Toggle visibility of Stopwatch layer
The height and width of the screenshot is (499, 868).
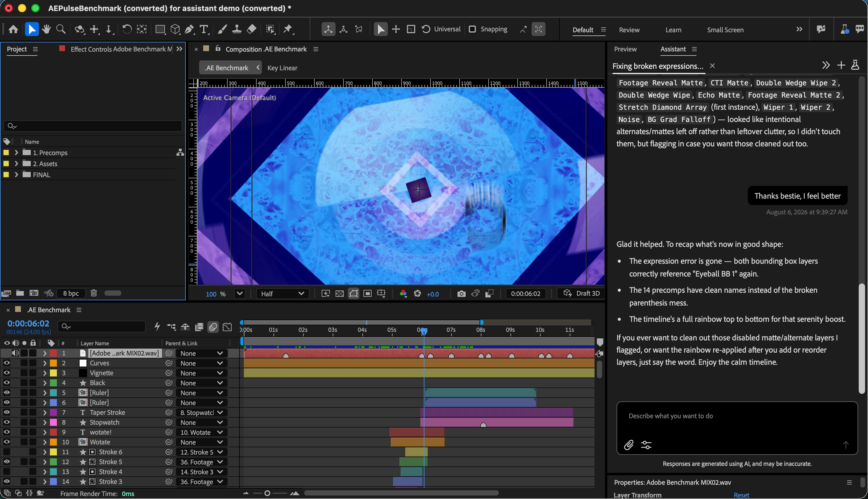tap(6, 422)
